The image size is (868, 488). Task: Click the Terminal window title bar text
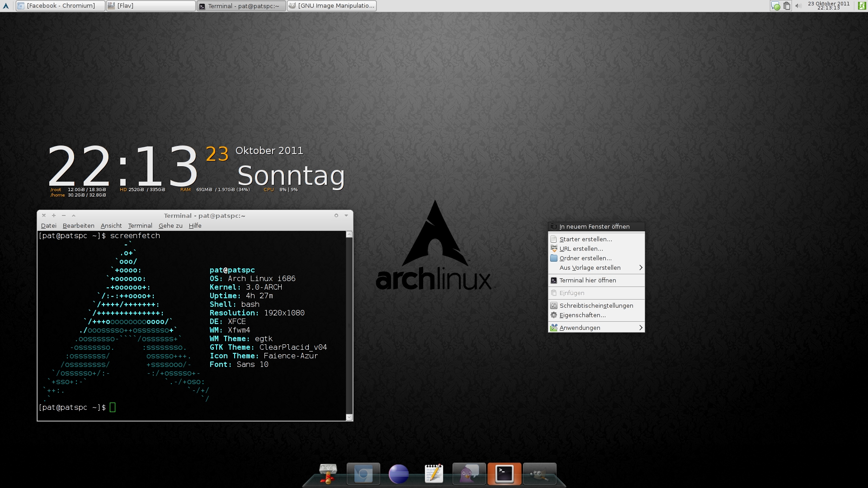(204, 216)
